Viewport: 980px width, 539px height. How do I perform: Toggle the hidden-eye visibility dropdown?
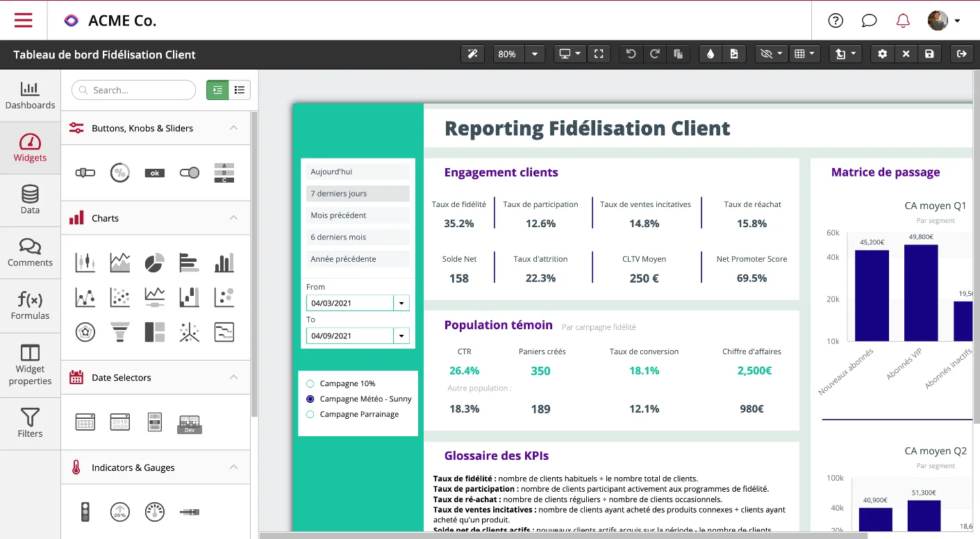772,54
